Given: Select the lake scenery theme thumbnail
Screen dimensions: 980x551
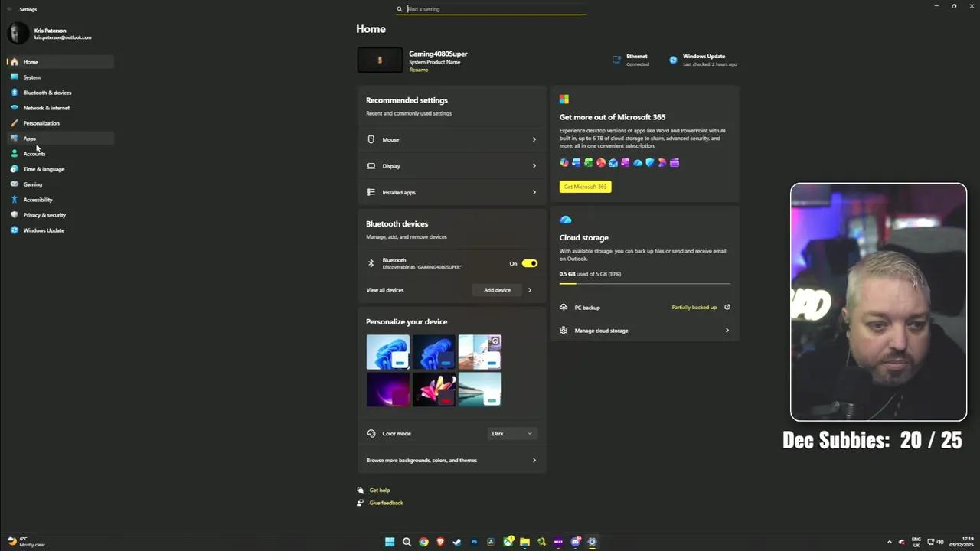Looking at the screenshot, I should (x=480, y=389).
